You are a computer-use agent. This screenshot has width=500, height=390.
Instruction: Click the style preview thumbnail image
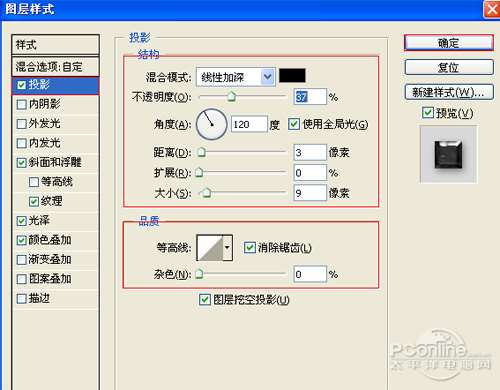pyautogui.click(x=448, y=154)
